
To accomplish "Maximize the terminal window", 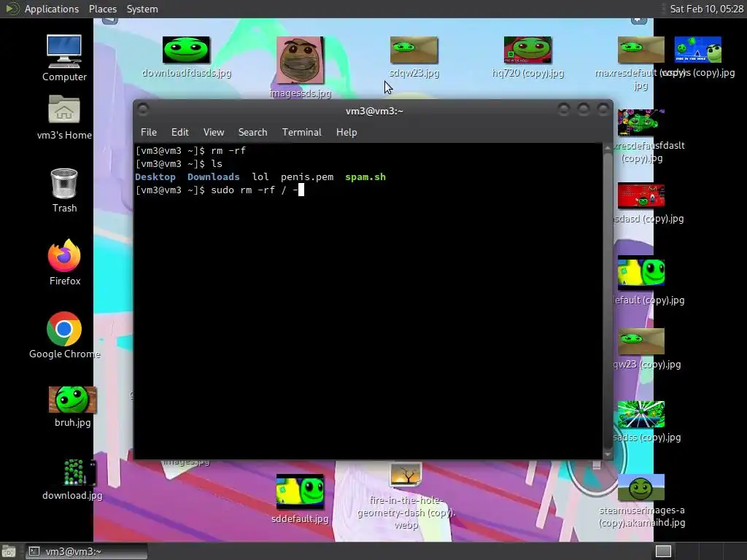I will [584, 109].
